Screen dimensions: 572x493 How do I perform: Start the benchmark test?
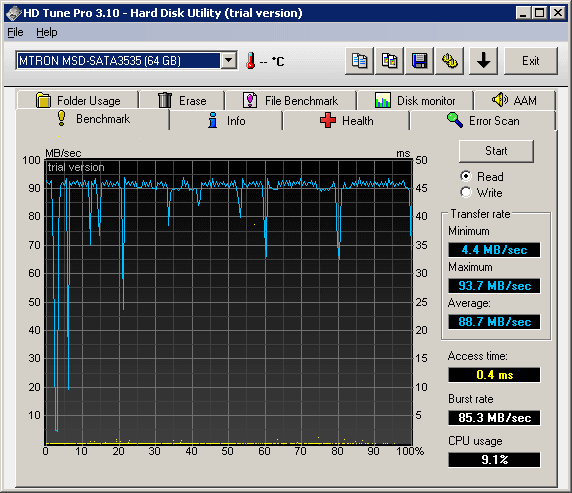(x=496, y=151)
